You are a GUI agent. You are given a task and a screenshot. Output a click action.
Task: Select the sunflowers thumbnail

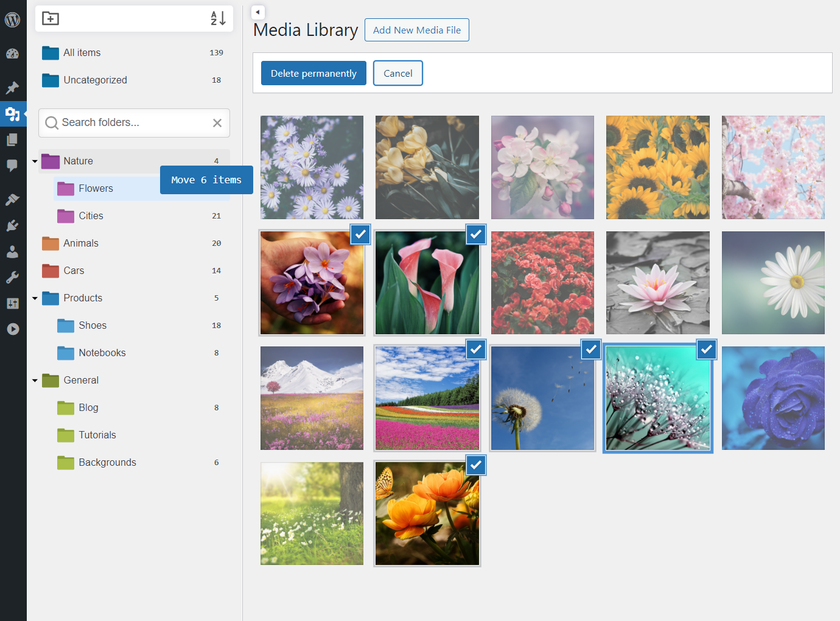[658, 167]
